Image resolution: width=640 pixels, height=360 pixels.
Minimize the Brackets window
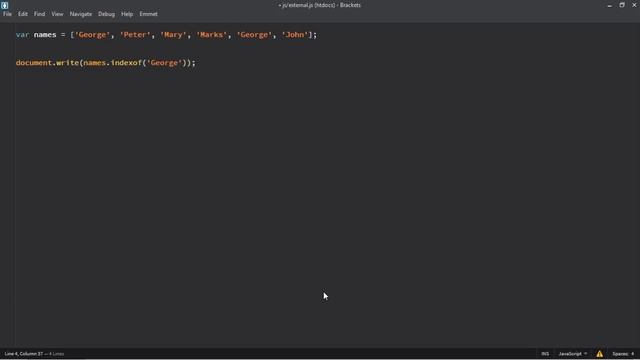(x=609, y=5)
